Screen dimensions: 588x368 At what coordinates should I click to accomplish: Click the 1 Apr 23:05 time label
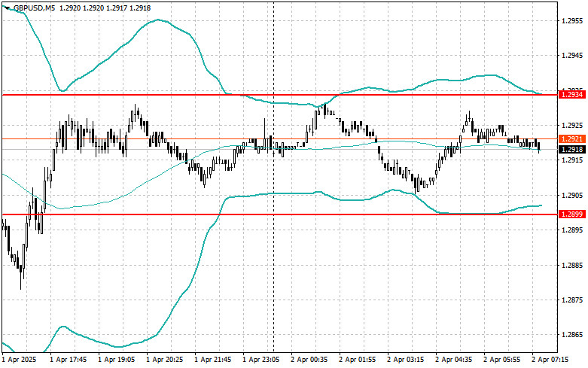tap(262, 360)
